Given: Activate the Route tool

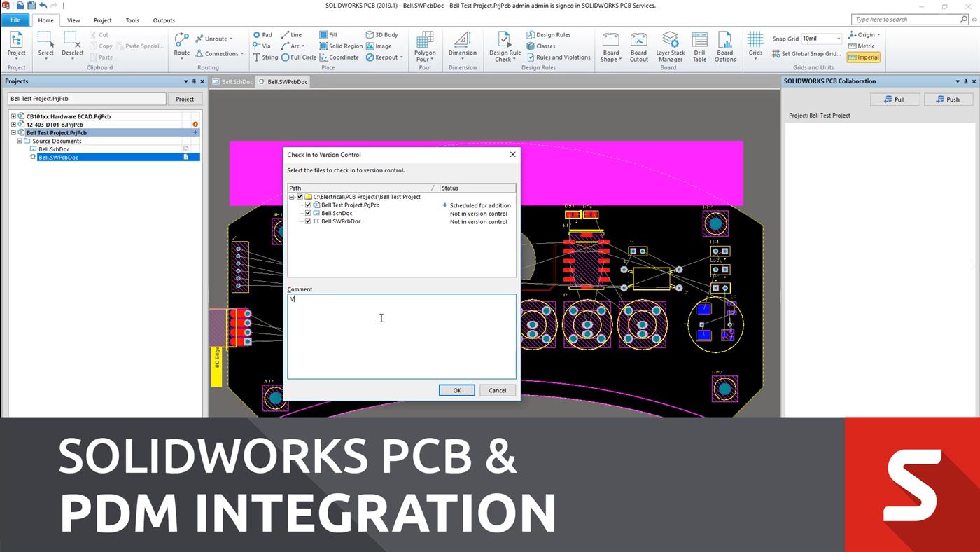Looking at the screenshot, I should coord(181,43).
